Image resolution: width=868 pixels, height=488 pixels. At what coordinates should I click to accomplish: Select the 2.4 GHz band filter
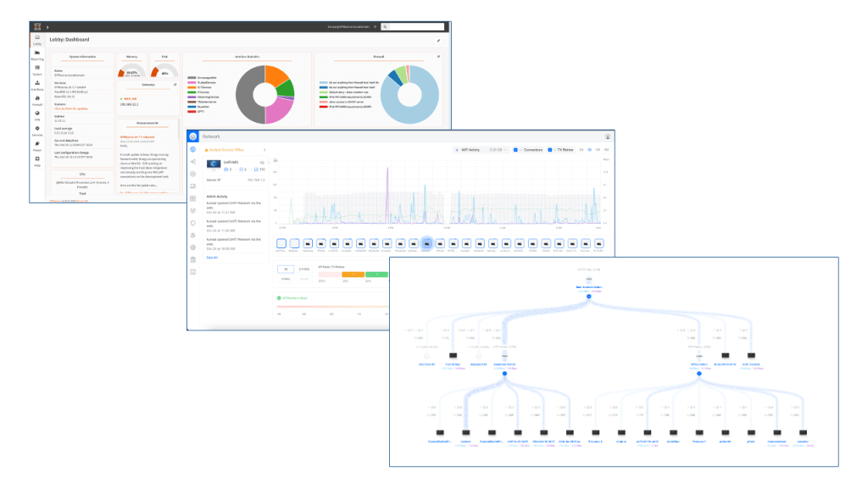304,269
